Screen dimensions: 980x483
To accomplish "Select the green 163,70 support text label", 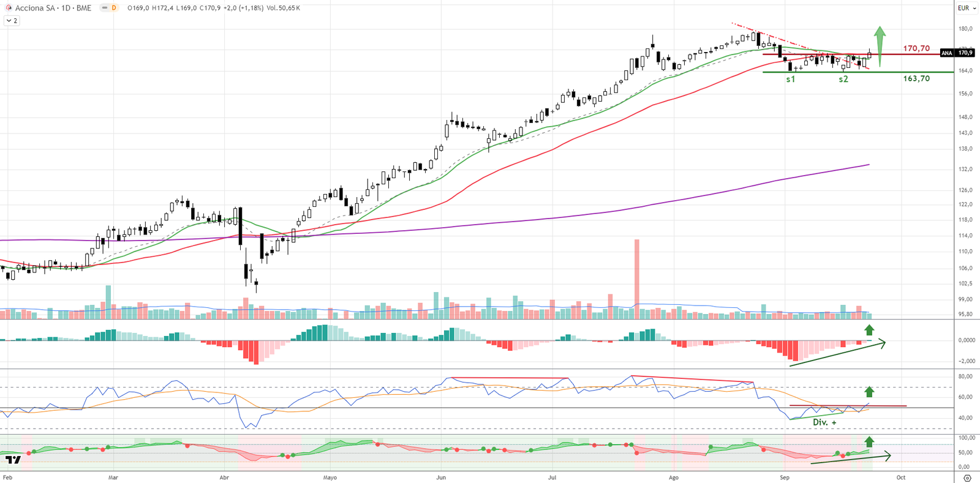I will click(916, 78).
